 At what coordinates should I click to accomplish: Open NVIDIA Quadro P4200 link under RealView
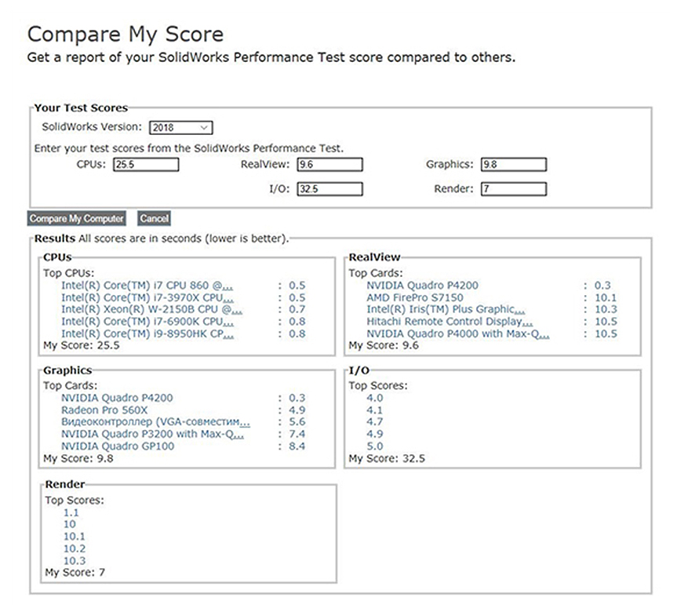pos(422,286)
